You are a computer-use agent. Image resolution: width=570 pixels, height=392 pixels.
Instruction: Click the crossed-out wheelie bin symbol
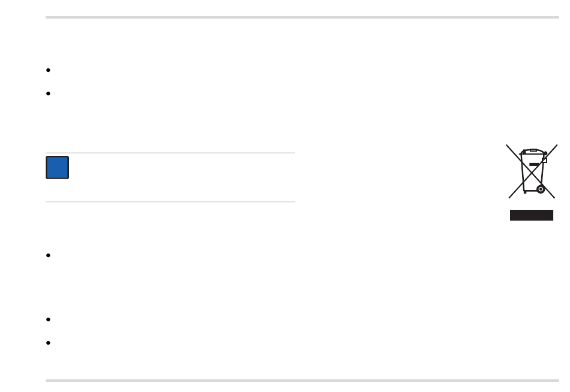click(532, 171)
